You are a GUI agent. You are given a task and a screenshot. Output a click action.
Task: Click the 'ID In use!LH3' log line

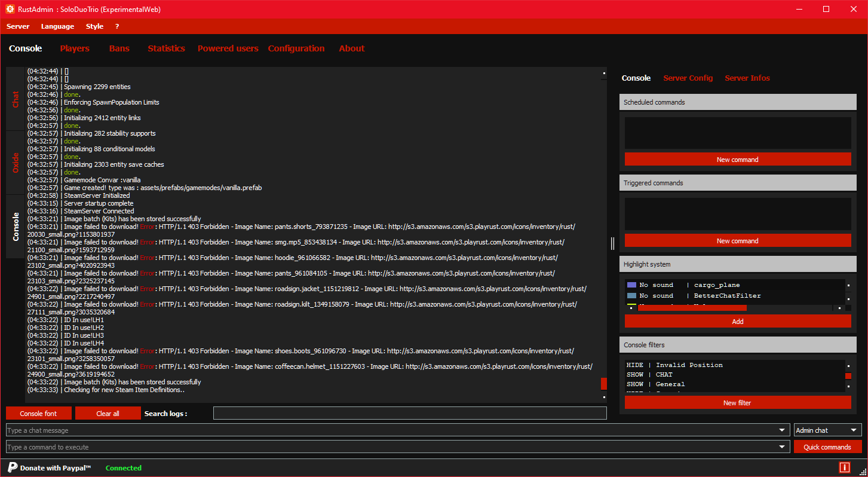pyautogui.click(x=66, y=335)
